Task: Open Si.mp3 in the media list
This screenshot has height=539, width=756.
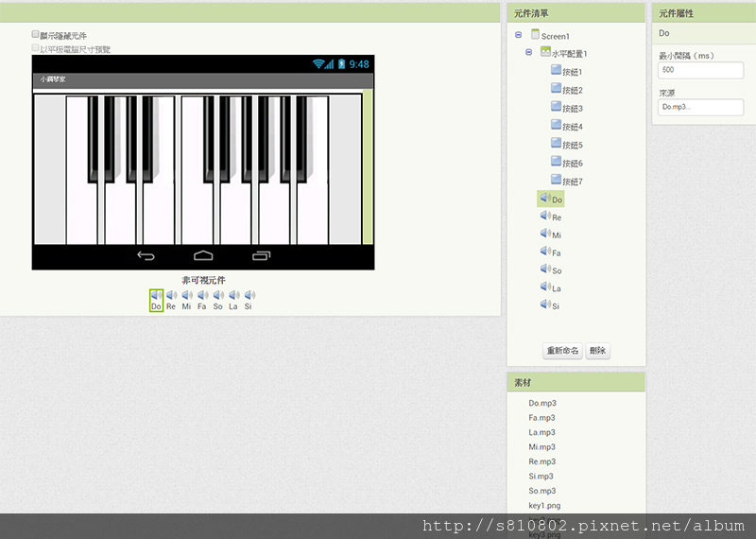Action: coord(541,476)
